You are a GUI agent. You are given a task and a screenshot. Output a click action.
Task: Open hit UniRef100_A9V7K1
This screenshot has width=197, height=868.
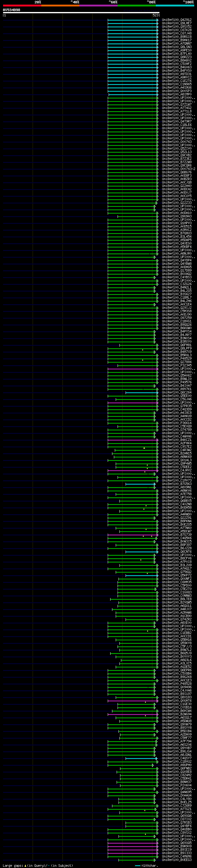[x=176, y=389]
